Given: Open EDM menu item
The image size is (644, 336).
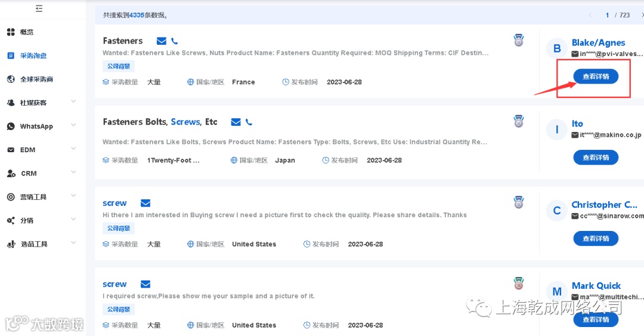Looking at the screenshot, I should click(x=27, y=150).
